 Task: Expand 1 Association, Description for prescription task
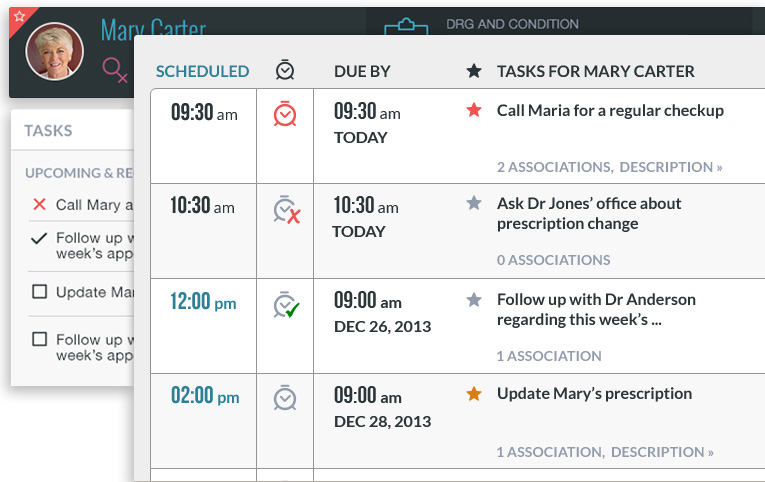[605, 452]
